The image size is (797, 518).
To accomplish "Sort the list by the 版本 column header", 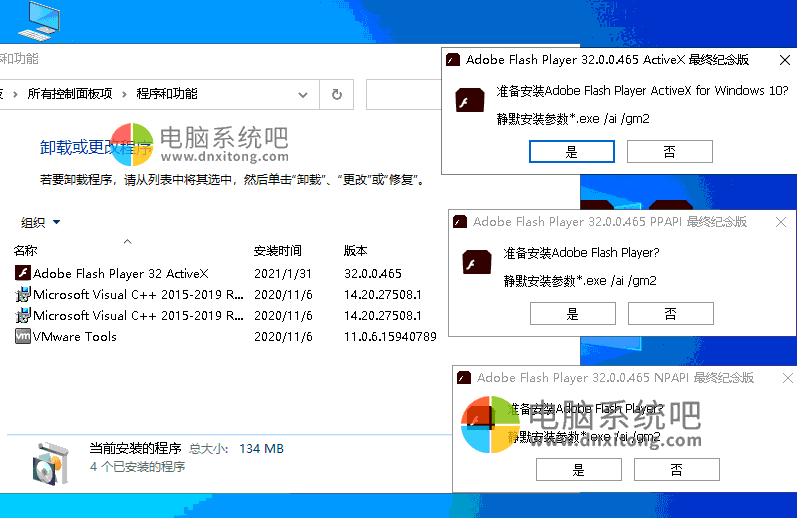I will 356,251.
